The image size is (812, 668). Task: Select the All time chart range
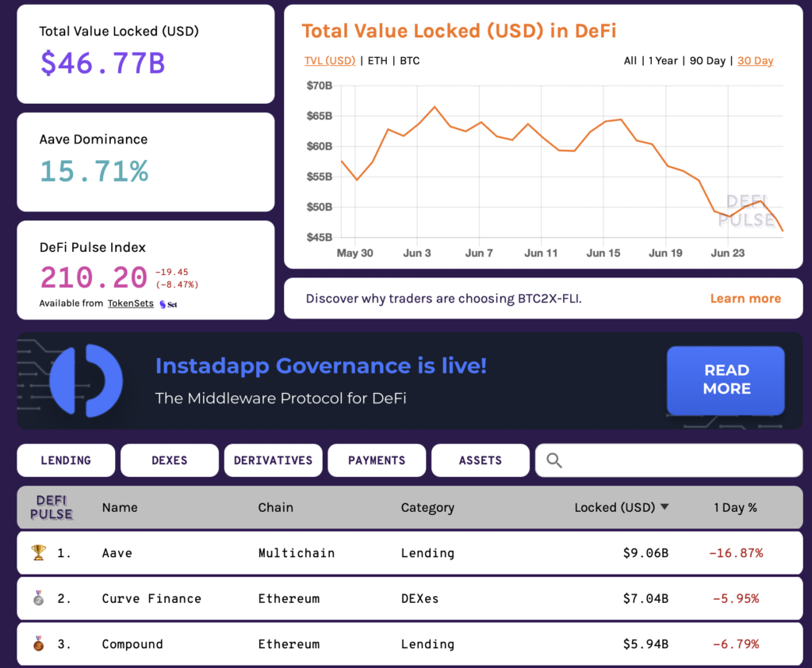click(x=630, y=61)
